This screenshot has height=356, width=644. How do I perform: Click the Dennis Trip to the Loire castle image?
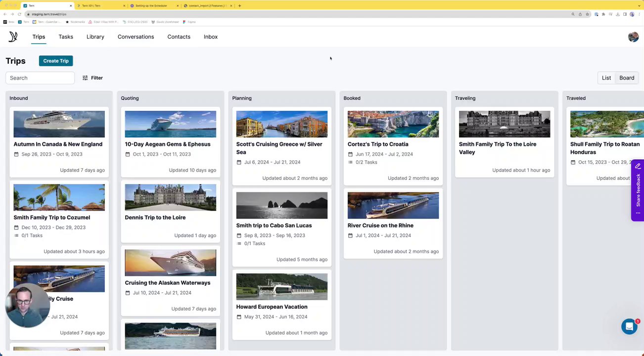point(171,197)
